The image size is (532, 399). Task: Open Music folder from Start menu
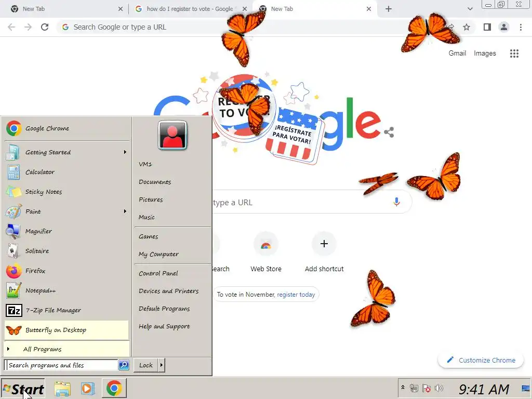(147, 217)
